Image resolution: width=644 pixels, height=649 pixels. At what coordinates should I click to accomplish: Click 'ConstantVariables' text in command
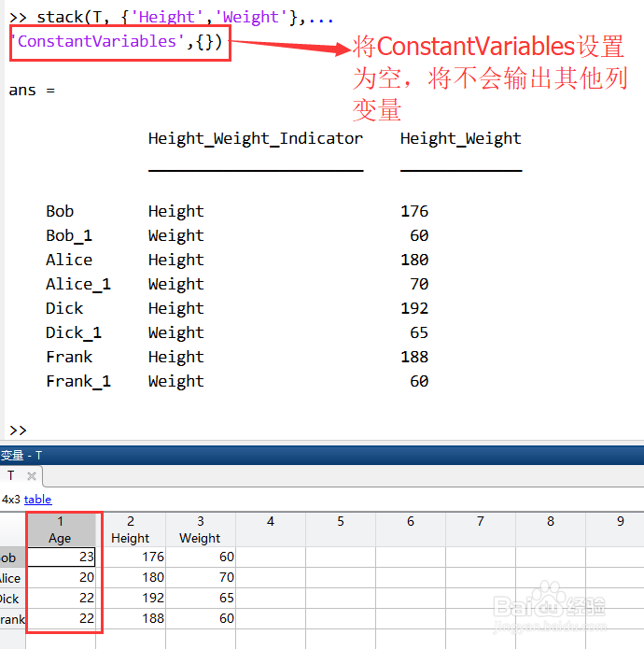coord(98,41)
